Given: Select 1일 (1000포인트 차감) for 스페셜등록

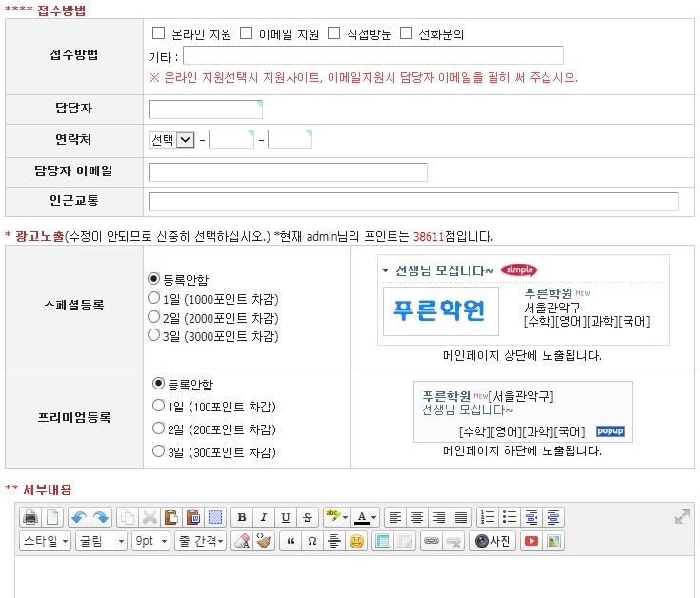Looking at the screenshot, I should (154, 298).
